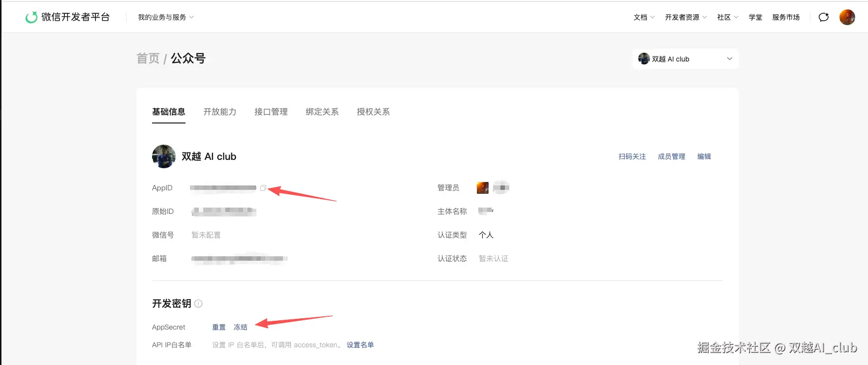
Task: Click the 管理员 avatar image
Action: [x=483, y=187]
